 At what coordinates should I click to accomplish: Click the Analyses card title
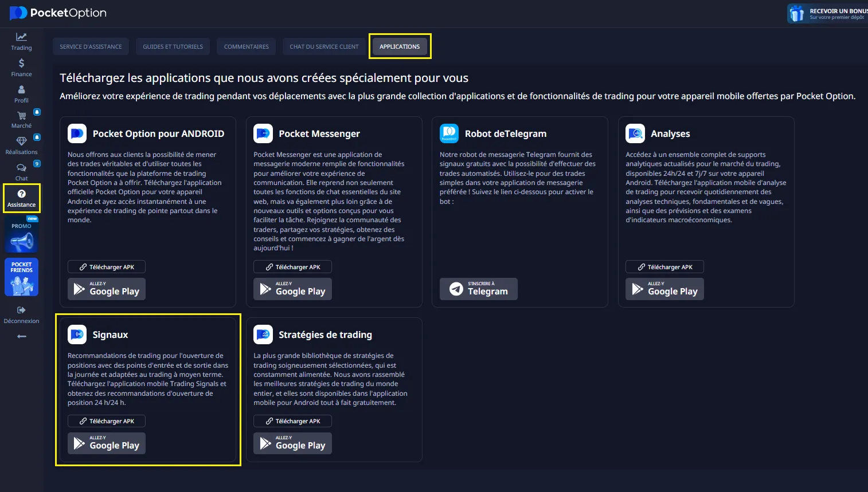pyautogui.click(x=670, y=134)
